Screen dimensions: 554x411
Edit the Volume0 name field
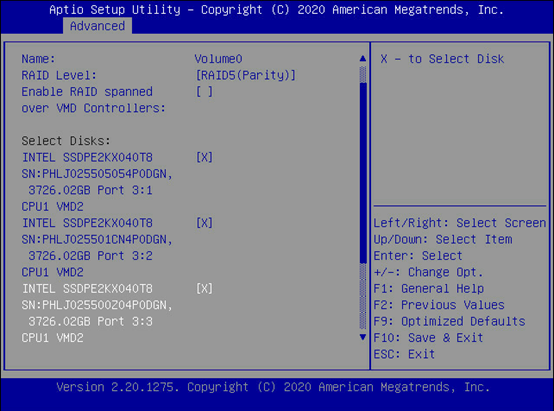218,59
